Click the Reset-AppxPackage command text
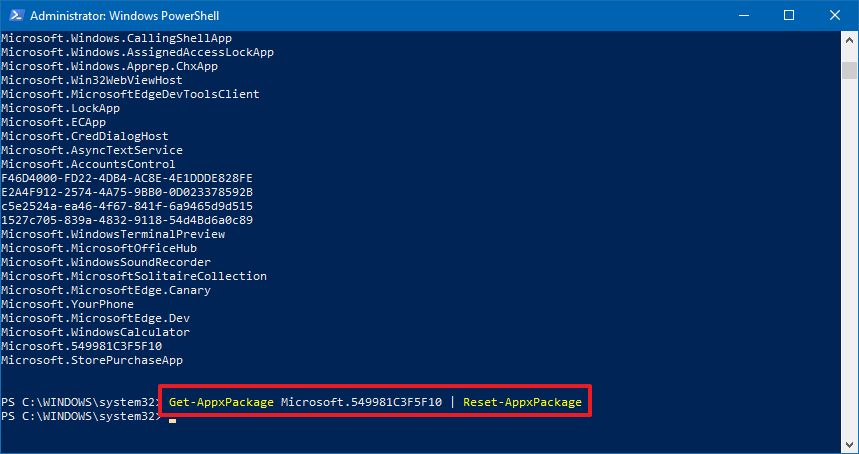The image size is (859, 454). 522,402
